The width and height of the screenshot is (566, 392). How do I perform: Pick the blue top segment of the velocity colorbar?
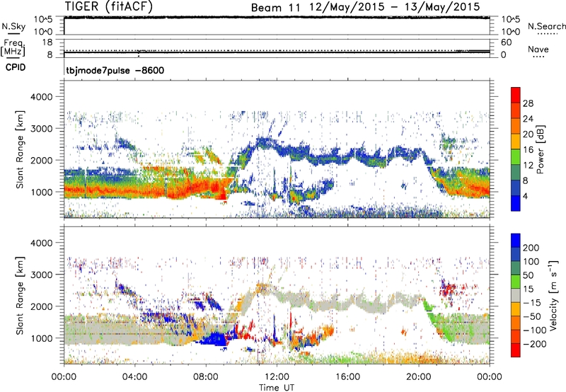[516, 241]
